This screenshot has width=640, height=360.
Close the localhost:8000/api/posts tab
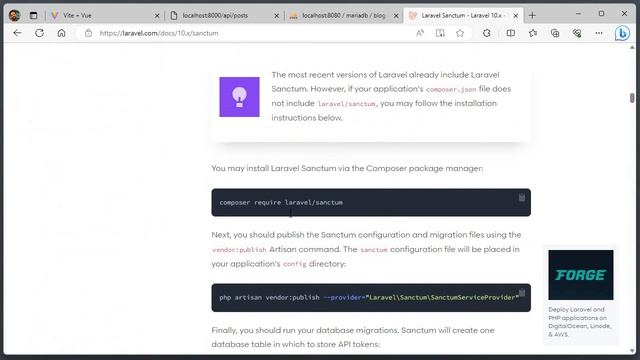[x=276, y=16]
